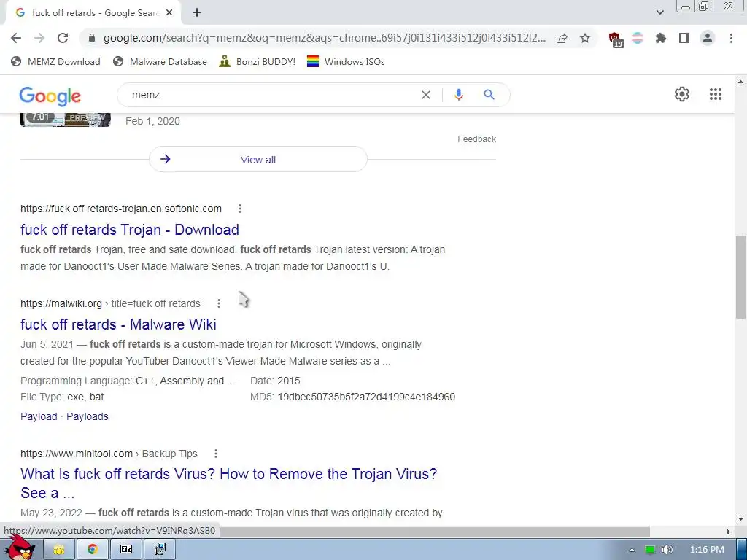The height and width of the screenshot is (560, 747).
Task: Open the Angry Birds start button
Action: coord(20,548)
